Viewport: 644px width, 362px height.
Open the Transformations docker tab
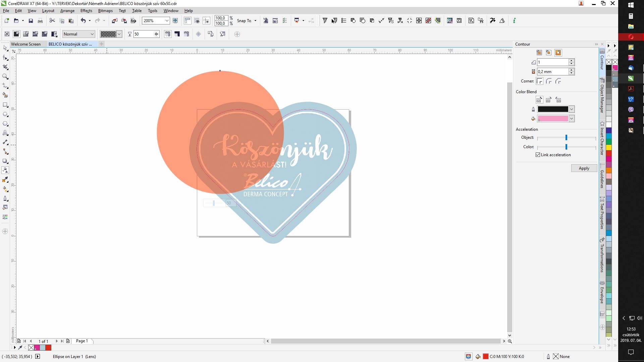[602, 255]
